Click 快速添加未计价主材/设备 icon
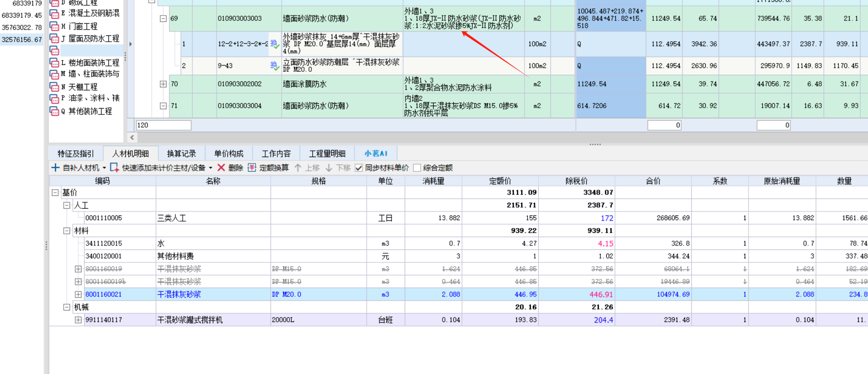Viewport: 868px width, 374px height. click(x=115, y=168)
